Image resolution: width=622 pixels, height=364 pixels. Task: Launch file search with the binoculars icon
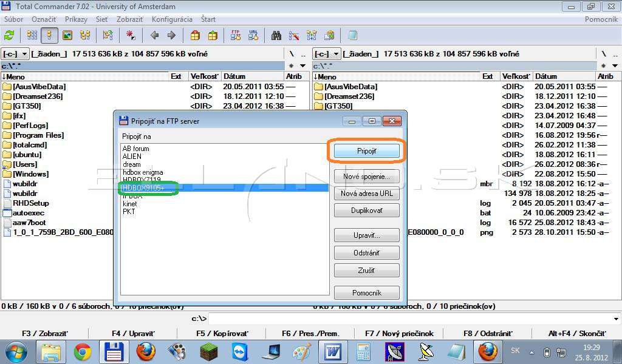pos(276,36)
